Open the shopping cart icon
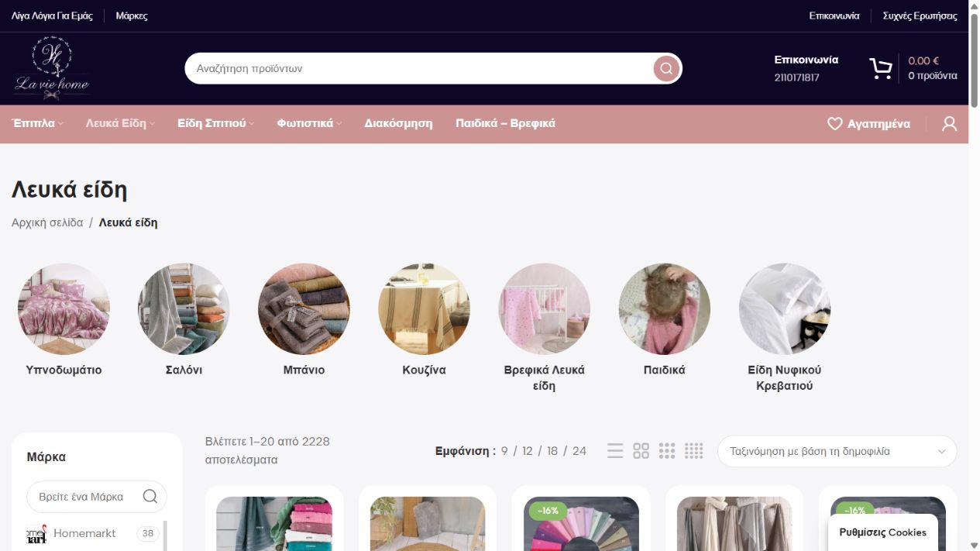 click(881, 68)
